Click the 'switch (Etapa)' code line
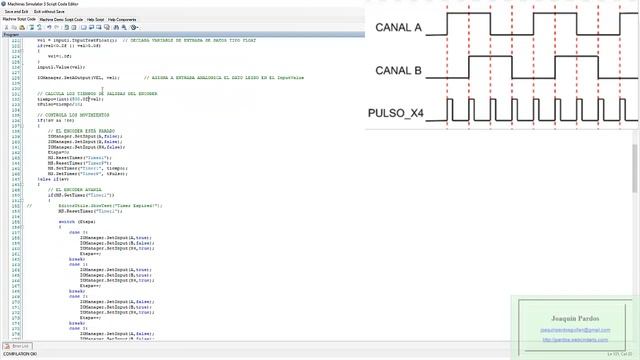This screenshot has width=640, height=360. click(77, 222)
